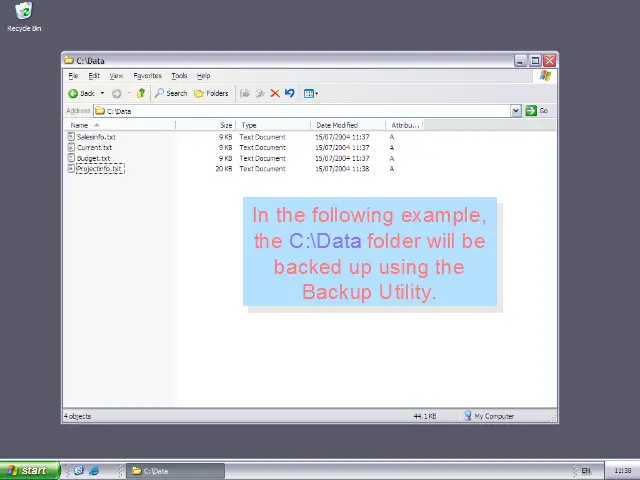Click the Undo toolbar icon
The image size is (640, 480).
tap(290, 93)
